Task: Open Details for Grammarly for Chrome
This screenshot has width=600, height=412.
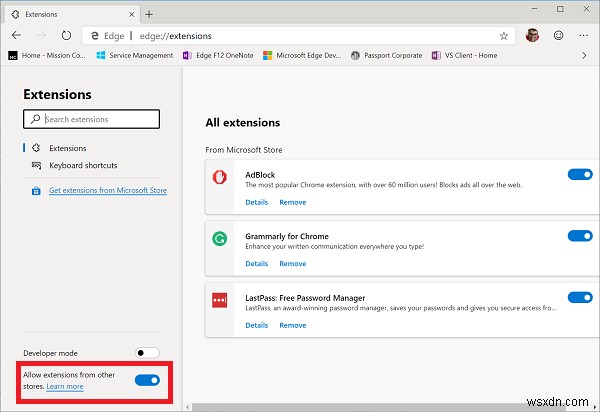Action: click(x=256, y=264)
